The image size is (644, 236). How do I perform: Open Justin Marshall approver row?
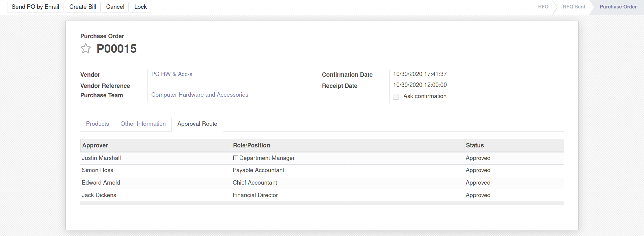[101, 158]
